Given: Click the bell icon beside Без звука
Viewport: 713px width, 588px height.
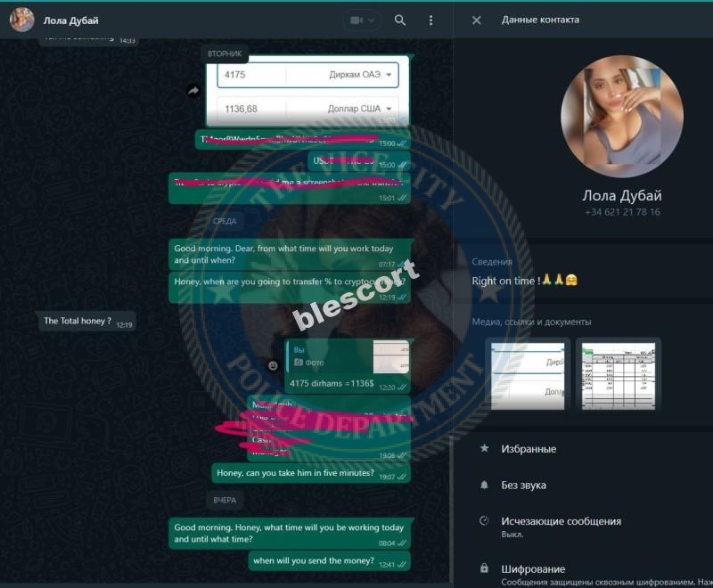Looking at the screenshot, I should [x=484, y=485].
